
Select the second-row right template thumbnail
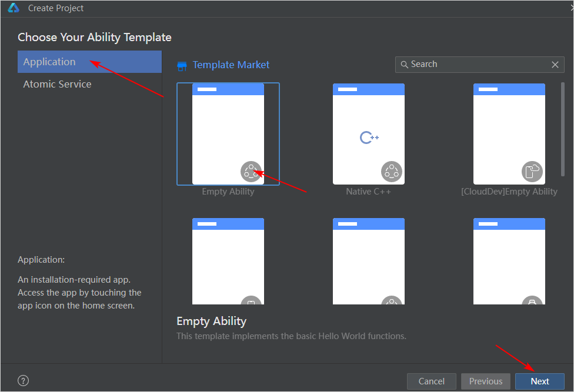coord(509,261)
